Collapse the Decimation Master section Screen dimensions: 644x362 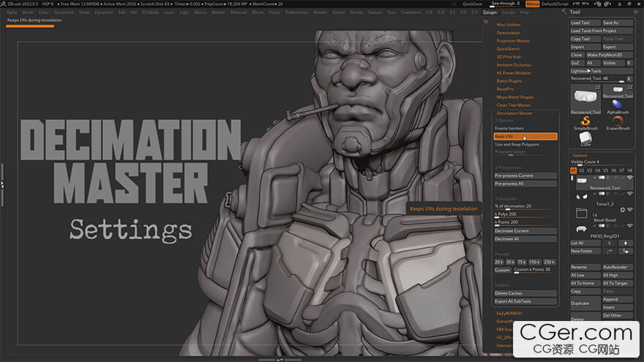pos(514,113)
